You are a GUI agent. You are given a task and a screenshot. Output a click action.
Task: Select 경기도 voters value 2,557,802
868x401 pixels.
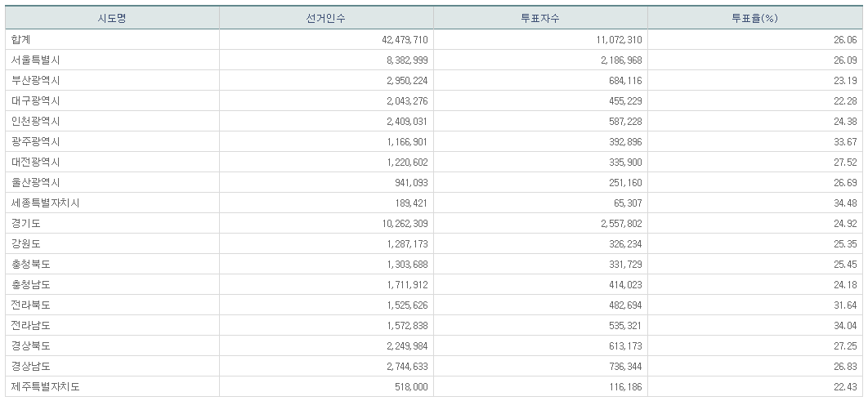(x=616, y=223)
